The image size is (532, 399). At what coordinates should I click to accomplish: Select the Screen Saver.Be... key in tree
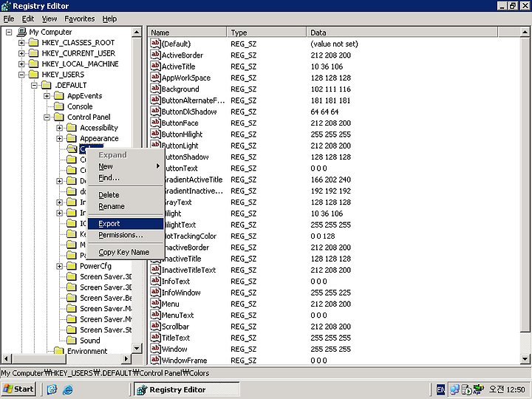click(x=106, y=298)
